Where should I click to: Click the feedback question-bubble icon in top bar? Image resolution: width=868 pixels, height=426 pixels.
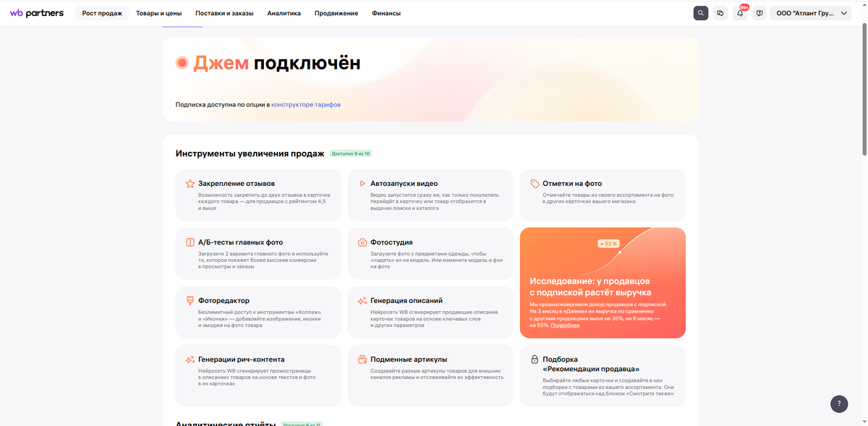759,12
